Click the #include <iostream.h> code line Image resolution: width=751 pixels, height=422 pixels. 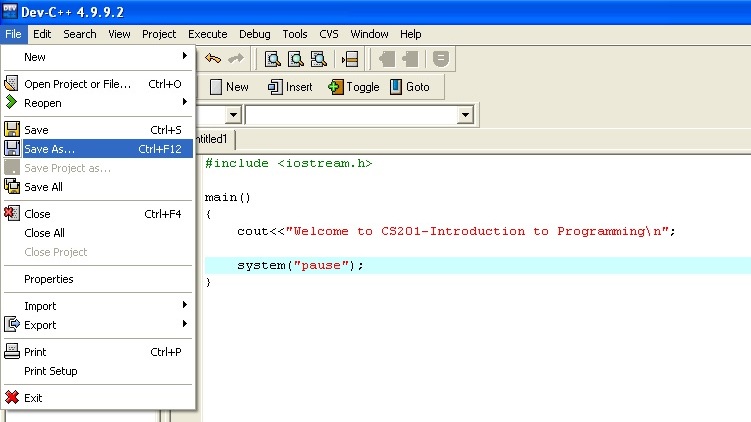pyautogui.click(x=288, y=163)
